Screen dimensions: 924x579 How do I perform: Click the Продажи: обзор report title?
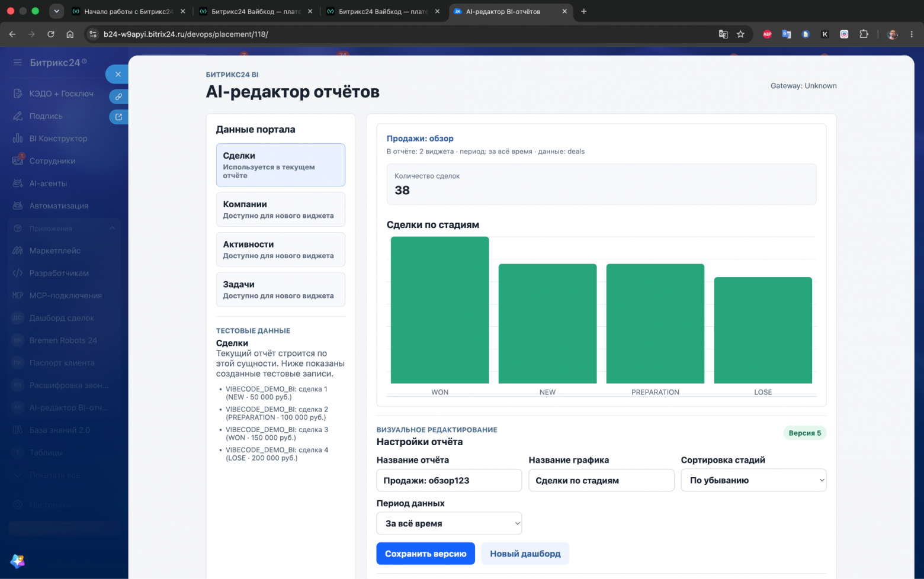420,139
